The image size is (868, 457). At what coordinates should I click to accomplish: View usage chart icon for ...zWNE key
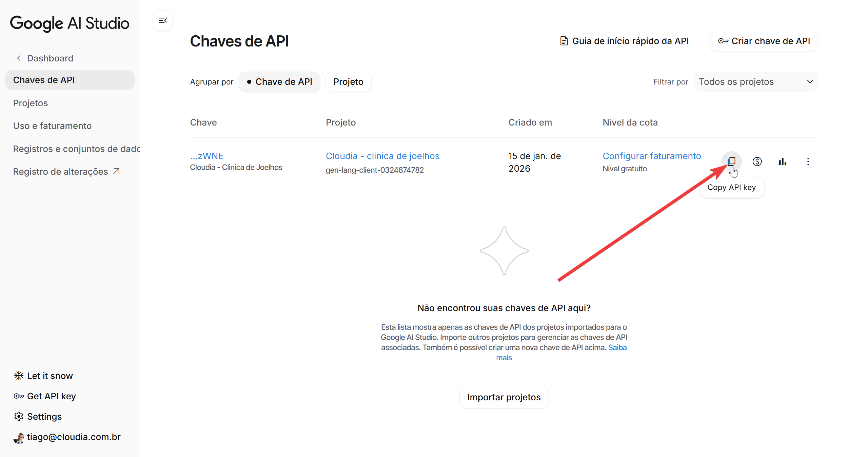click(x=782, y=161)
